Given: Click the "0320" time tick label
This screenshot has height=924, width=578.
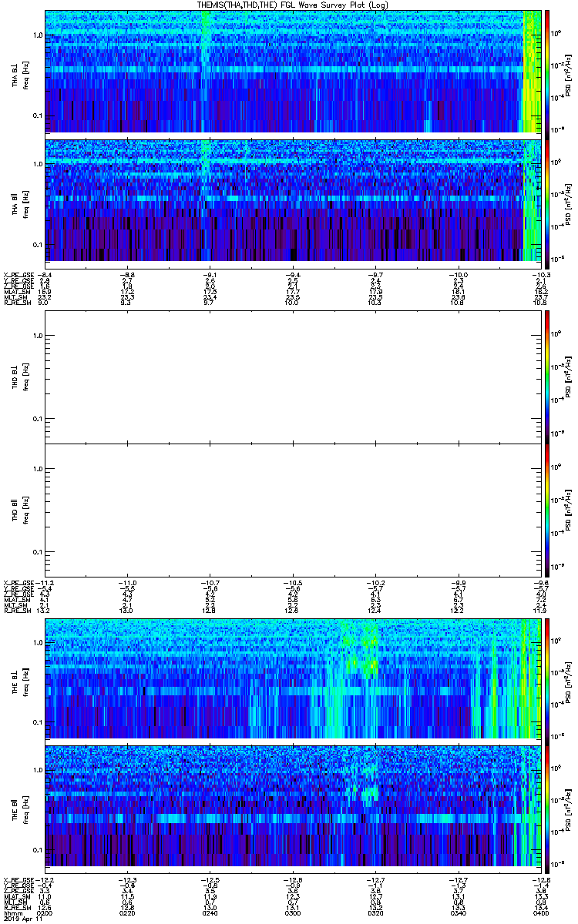Looking at the screenshot, I should tap(377, 913).
